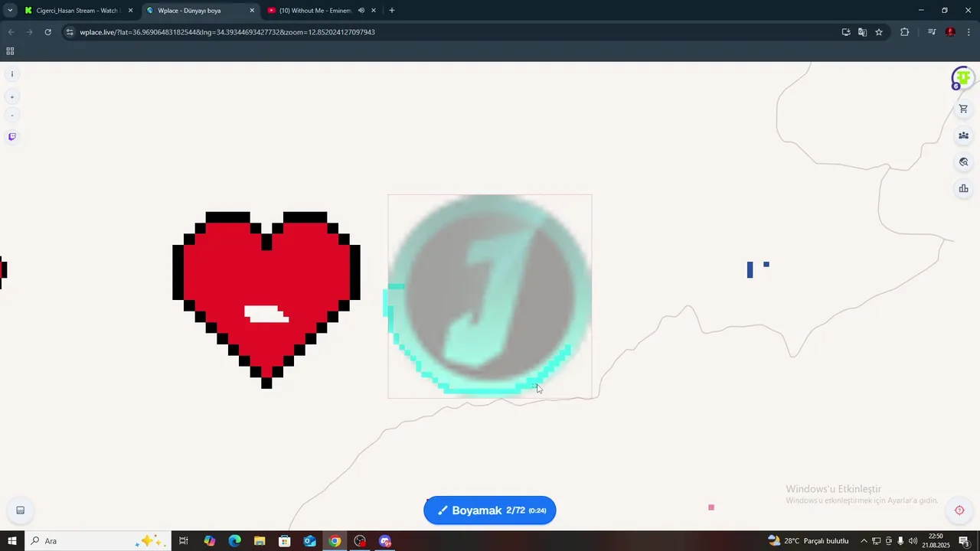
Task: Close the Cigerci_Hasan Stream tab
Action: [x=130, y=11]
